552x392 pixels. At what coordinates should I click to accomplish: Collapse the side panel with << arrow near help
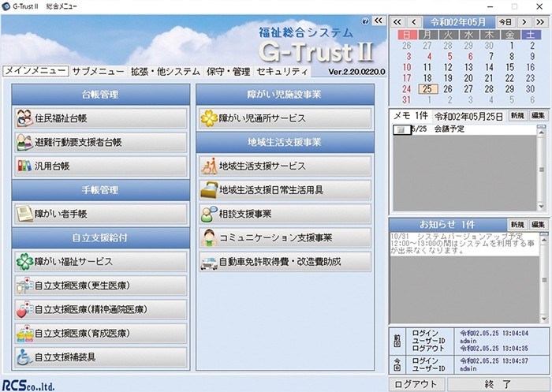pos(379,21)
